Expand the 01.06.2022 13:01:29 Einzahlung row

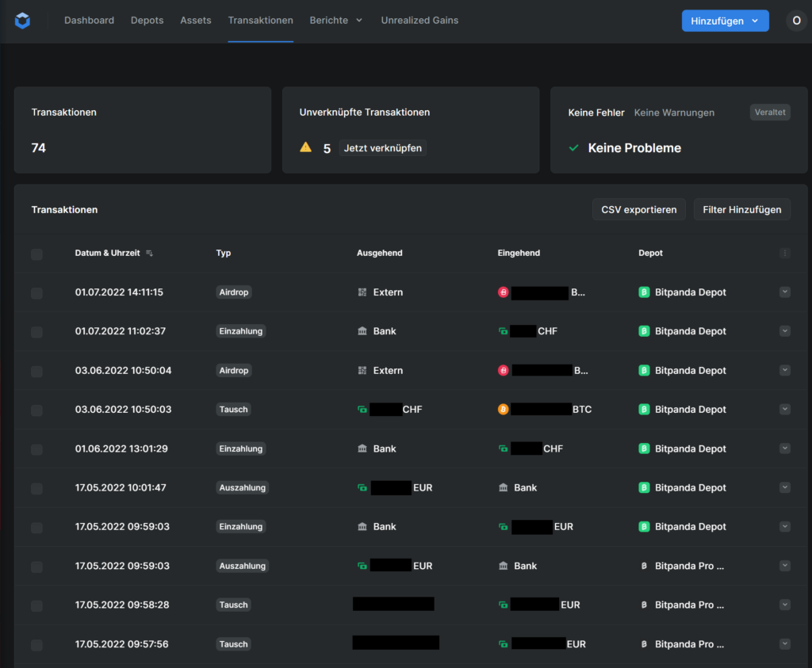pyautogui.click(x=784, y=448)
